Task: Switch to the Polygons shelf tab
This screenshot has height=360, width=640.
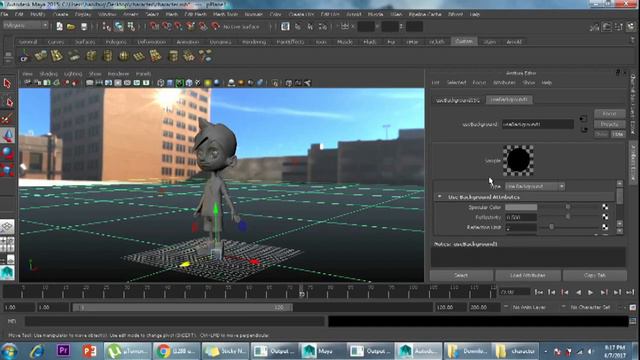Action: pos(116,42)
